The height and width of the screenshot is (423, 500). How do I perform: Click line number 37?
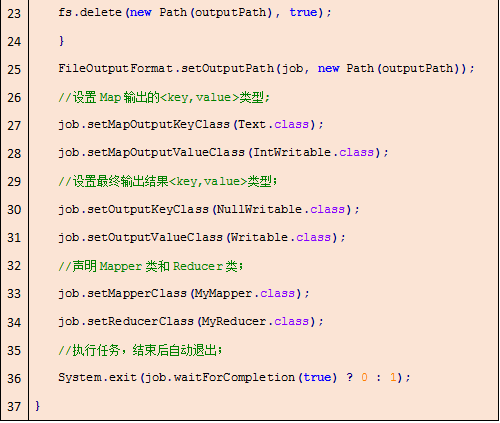(x=14, y=407)
